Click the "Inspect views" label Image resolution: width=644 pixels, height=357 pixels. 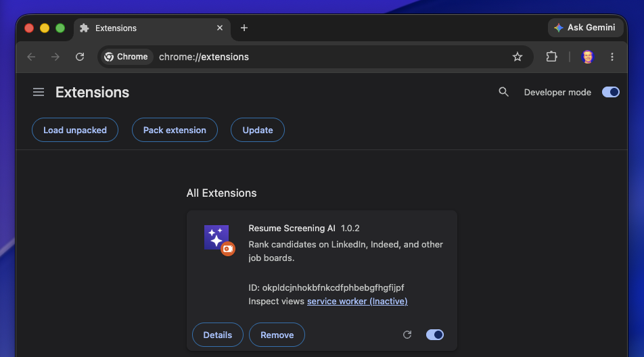(277, 301)
